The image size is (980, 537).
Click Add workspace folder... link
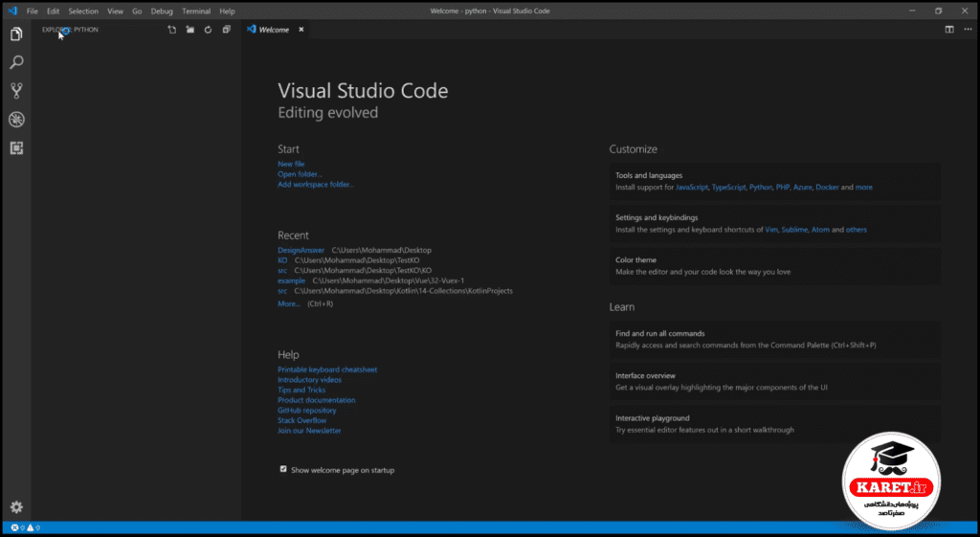click(x=316, y=185)
